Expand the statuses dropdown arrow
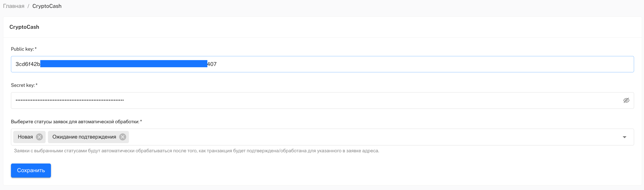Viewport: 644px width, 190px height. [x=624, y=137]
